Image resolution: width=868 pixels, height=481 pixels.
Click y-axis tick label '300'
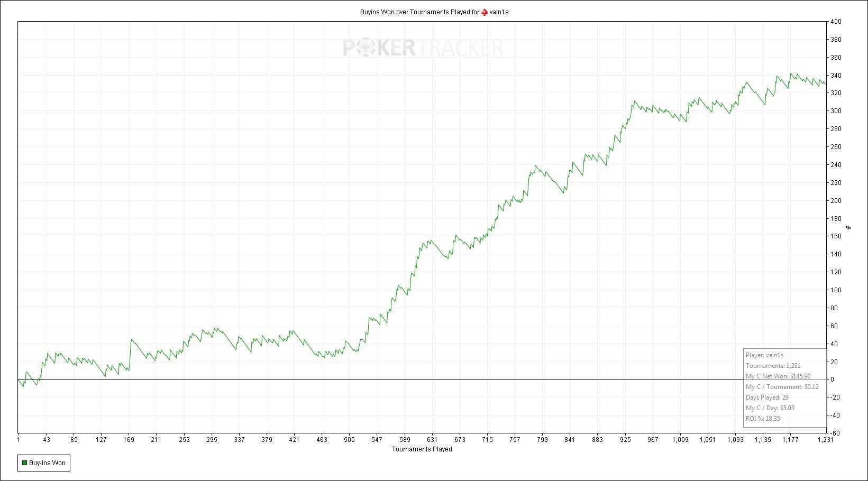tap(836, 111)
